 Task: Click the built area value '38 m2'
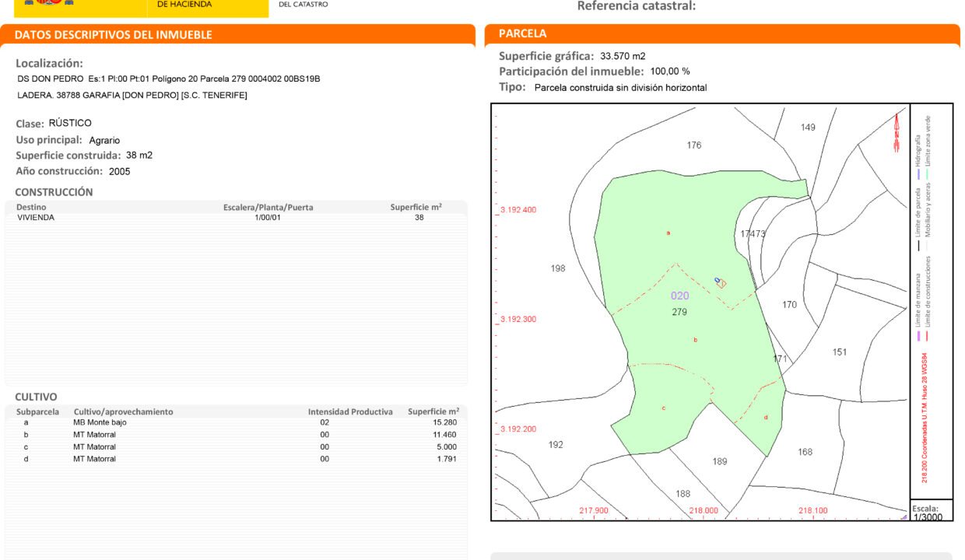coord(139,156)
